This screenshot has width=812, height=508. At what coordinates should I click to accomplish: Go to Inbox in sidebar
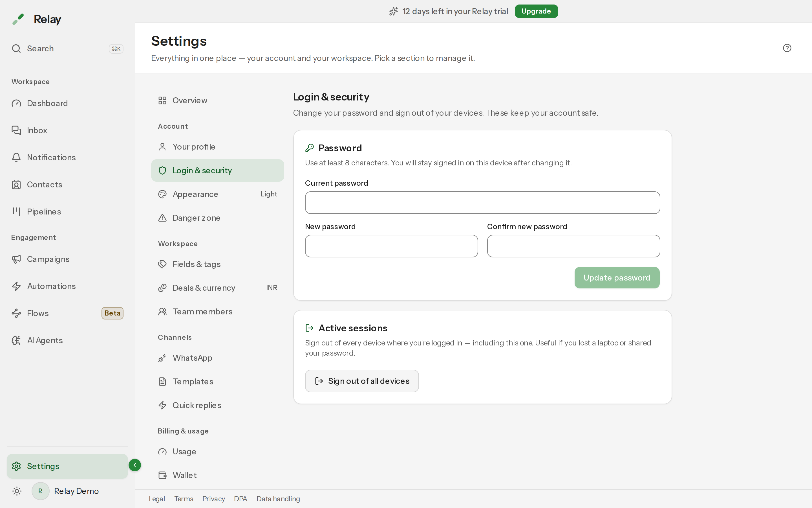67,130
